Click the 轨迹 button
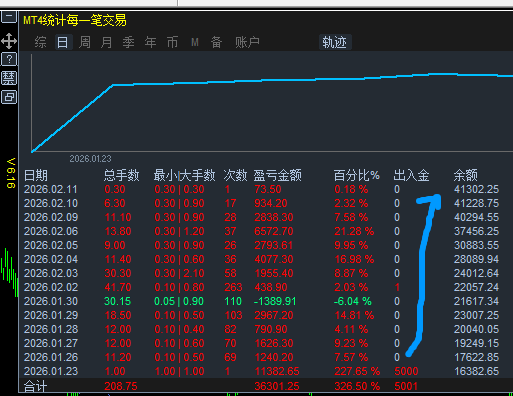This screenshot has height=396, width=513. pyautogui.click(x=335, y=42)
